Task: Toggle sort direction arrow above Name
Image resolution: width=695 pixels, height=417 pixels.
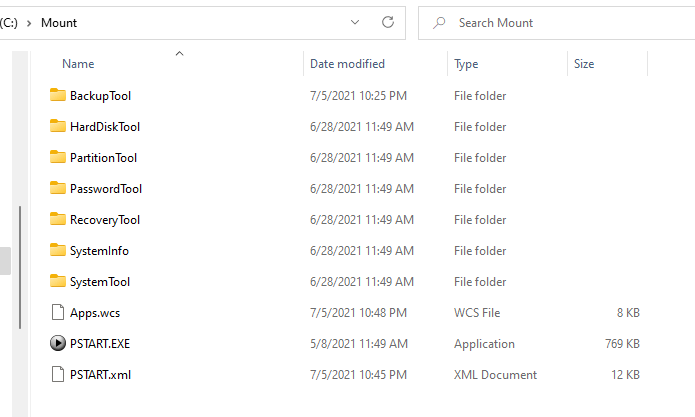Action: coord(179,54)
